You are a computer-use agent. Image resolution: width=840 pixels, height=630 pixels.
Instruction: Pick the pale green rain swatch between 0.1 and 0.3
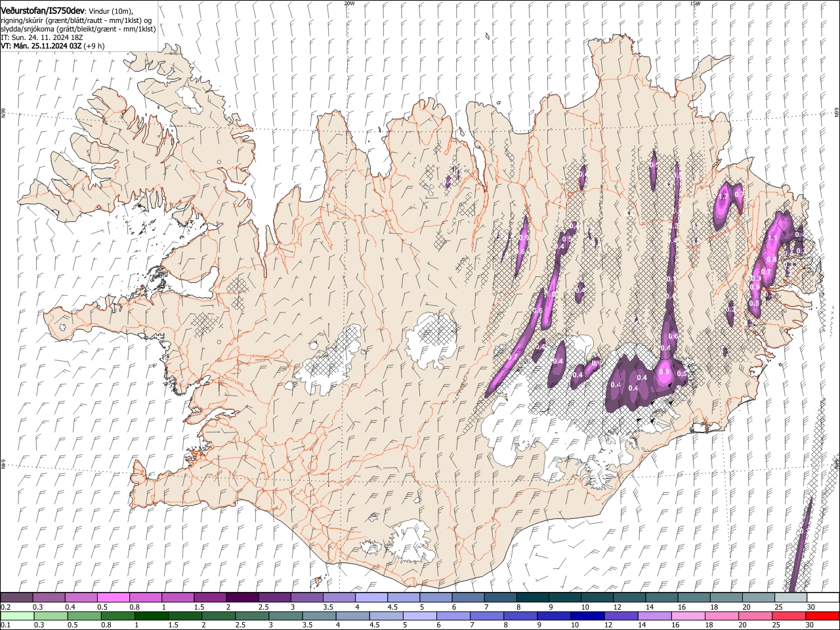coord(16,616)
